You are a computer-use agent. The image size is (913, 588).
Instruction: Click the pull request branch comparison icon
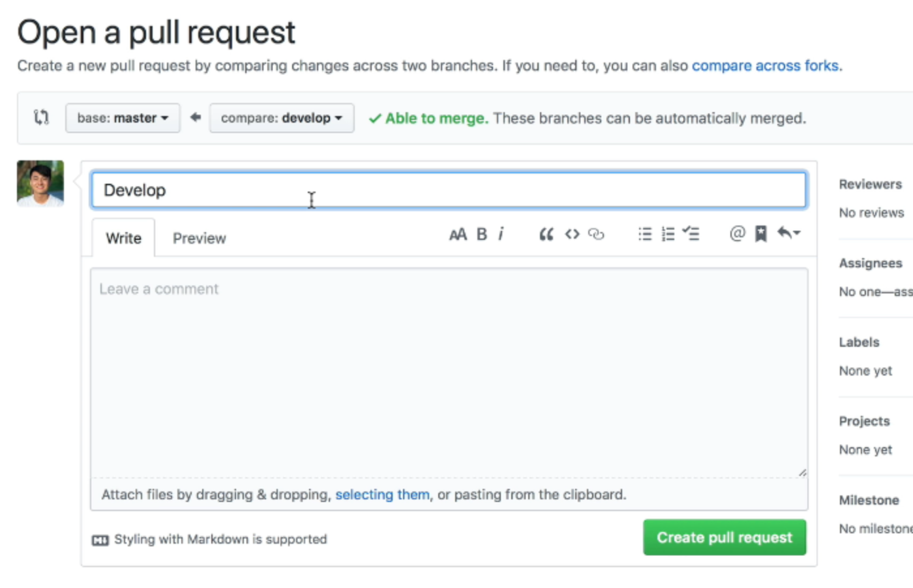tap(40, 118)
